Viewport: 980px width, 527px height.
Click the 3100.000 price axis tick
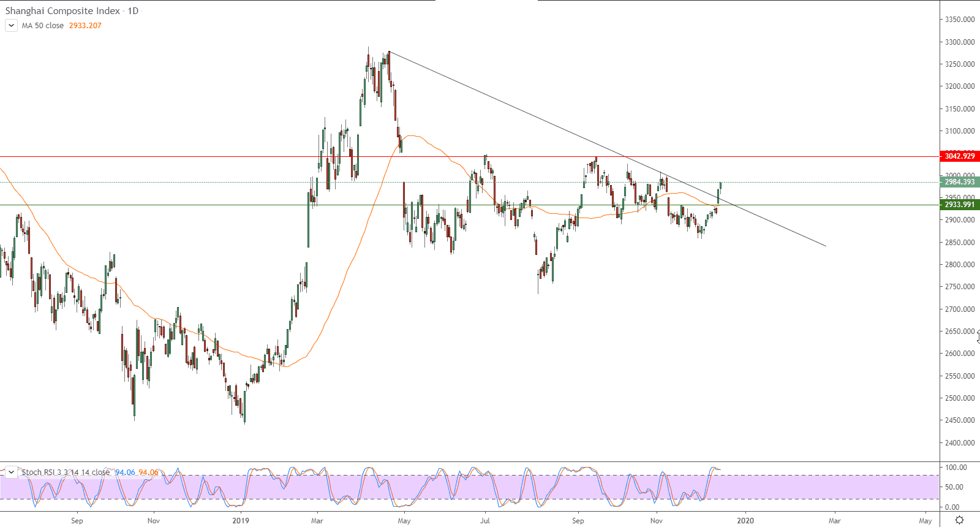point(960,131)
